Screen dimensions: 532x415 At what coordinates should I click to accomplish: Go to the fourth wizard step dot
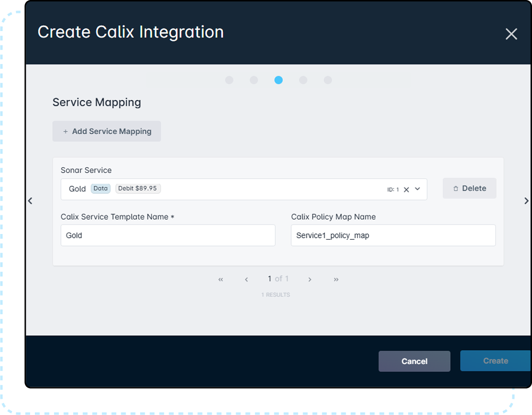pos(304,80)
